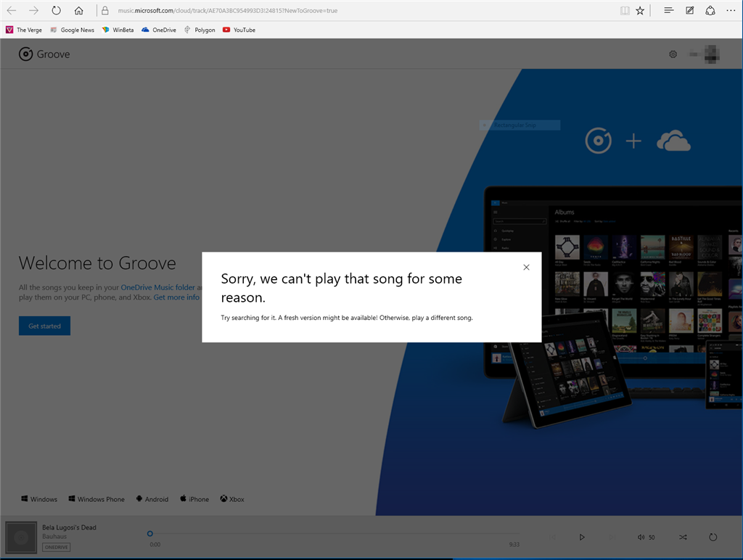This screenshot has height=560, width=743.
Task: Open the iPhone platform link
Action: click(194, 499)
